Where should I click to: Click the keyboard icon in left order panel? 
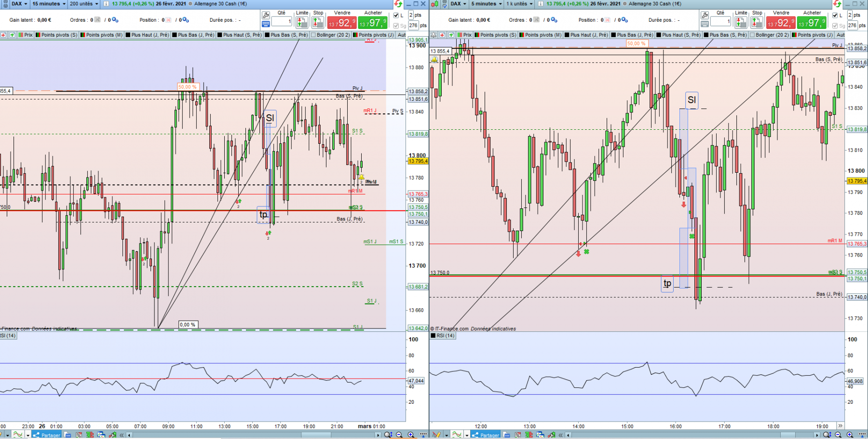tap(266, 24)
